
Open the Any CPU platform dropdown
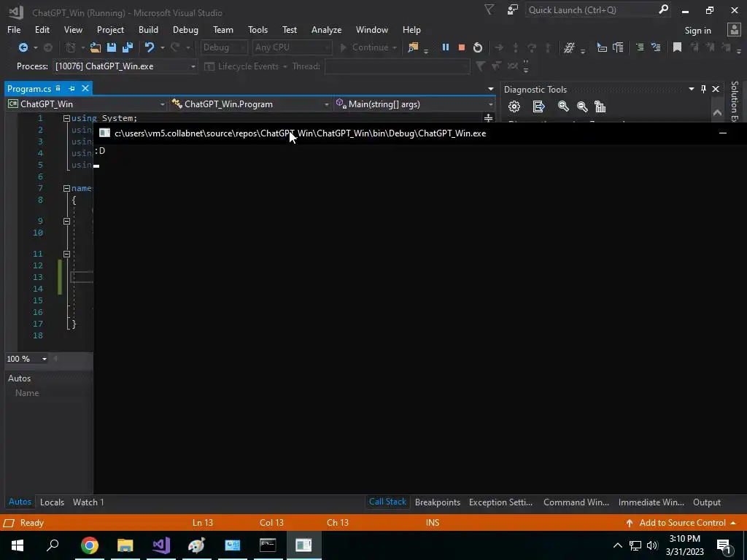click(x=292, y=47)
